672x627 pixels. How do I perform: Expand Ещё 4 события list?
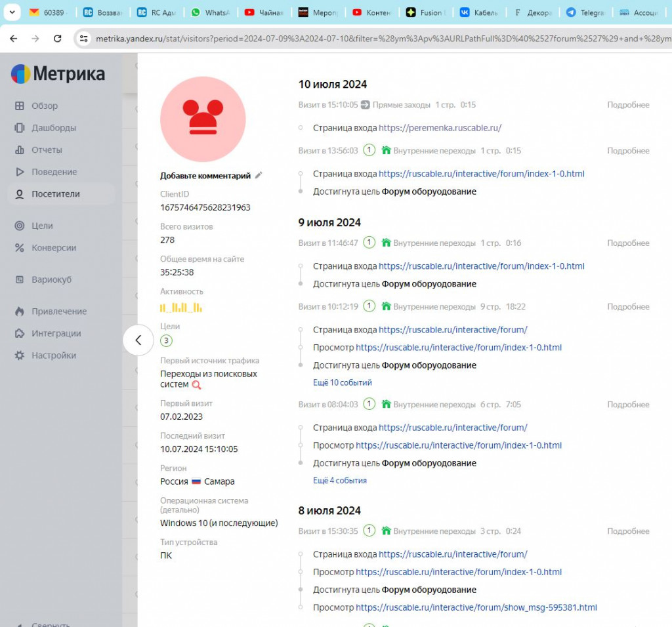click(339, 480)
